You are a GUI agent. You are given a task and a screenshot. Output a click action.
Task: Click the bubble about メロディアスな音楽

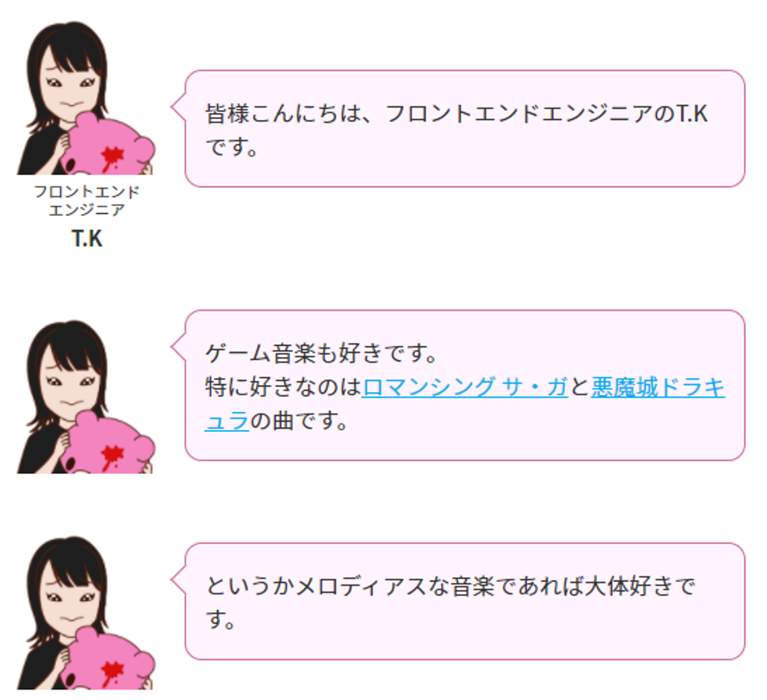[x=464, y=601]
